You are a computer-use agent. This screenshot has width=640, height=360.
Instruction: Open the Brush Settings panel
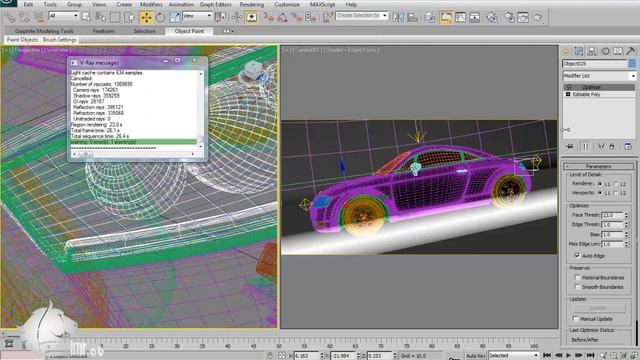pyautogui.click(x=60, y=40)
